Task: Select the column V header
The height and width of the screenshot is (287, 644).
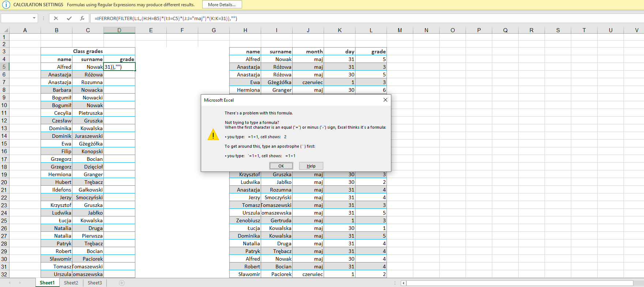Action: coord(637,30)
